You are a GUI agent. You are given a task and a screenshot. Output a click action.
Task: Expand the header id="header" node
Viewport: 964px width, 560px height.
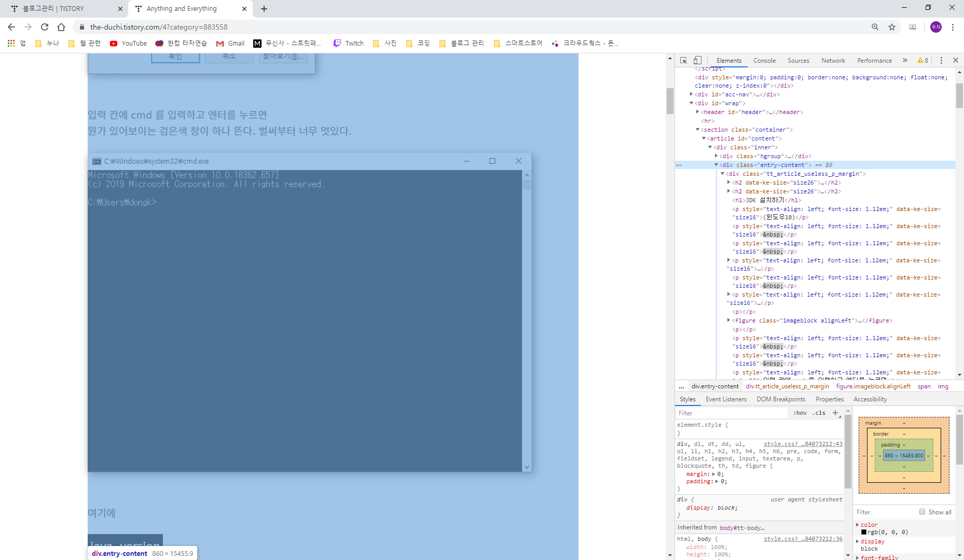(698, 112)
